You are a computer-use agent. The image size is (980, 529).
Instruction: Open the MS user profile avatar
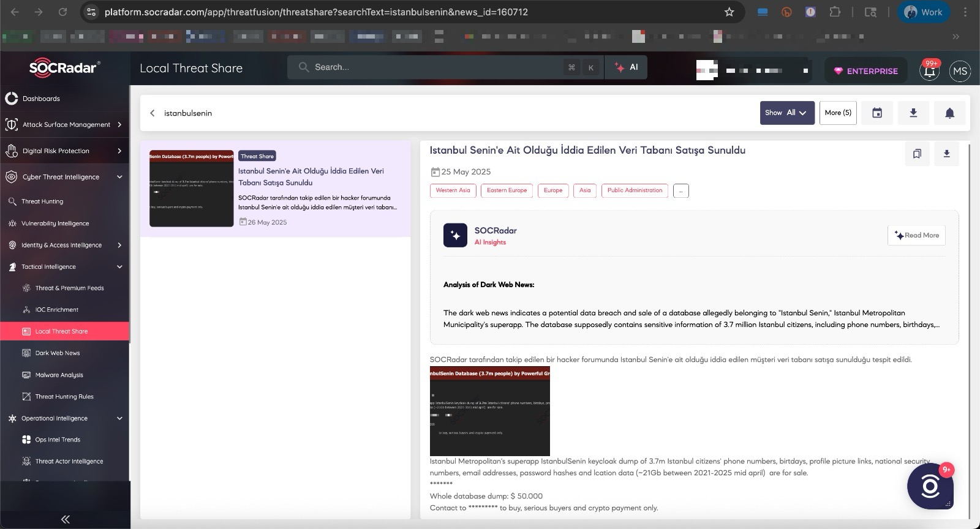click(x=960, y=71)
